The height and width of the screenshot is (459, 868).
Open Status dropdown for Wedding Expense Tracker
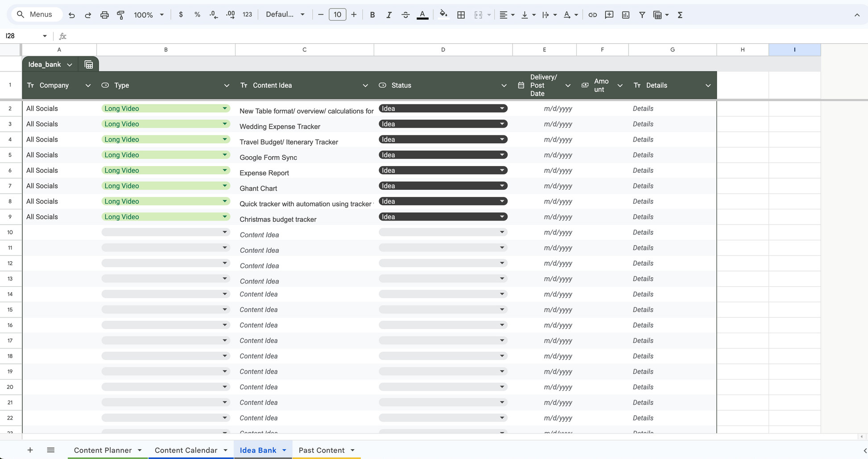502,124
